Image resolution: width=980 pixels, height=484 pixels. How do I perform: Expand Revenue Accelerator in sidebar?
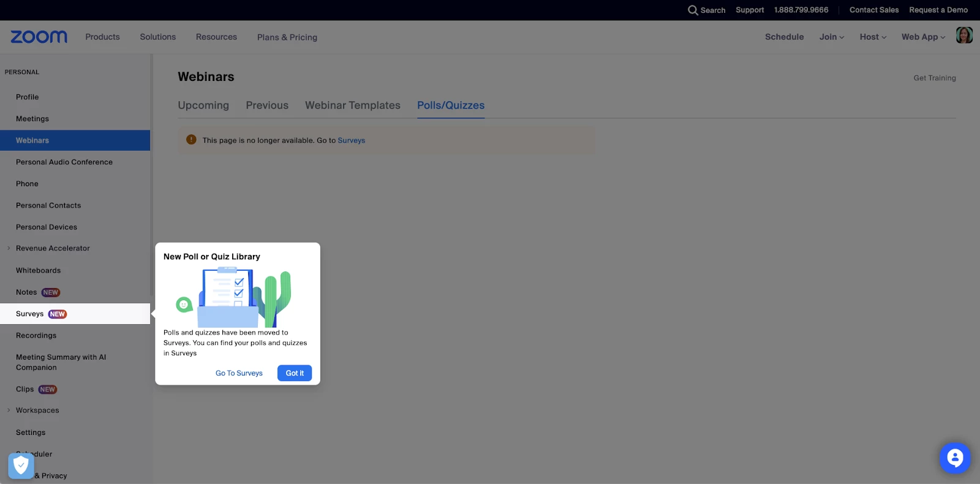(9, 248)
